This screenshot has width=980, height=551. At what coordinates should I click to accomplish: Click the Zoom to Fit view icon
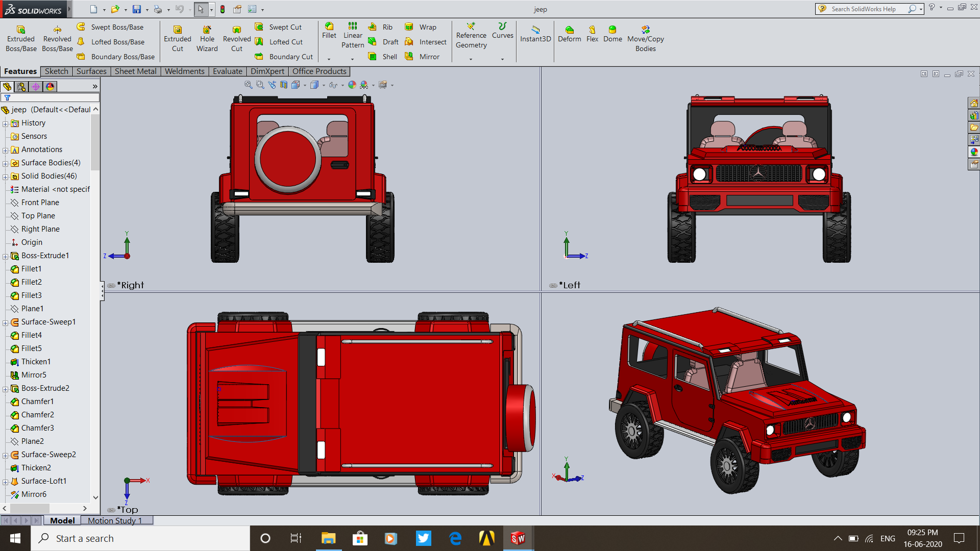[249, 85]
